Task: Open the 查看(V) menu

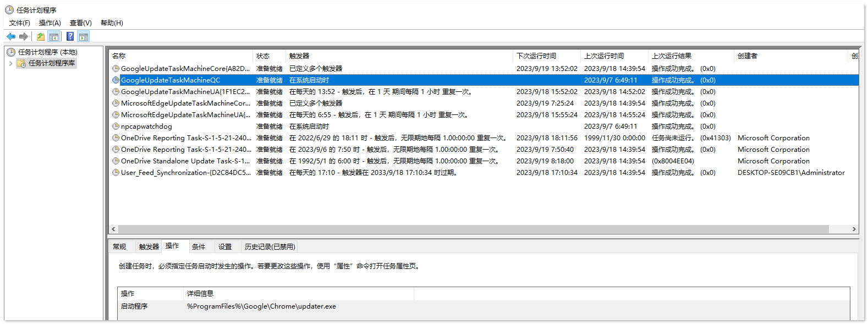Action: click(x=81, y=23)
